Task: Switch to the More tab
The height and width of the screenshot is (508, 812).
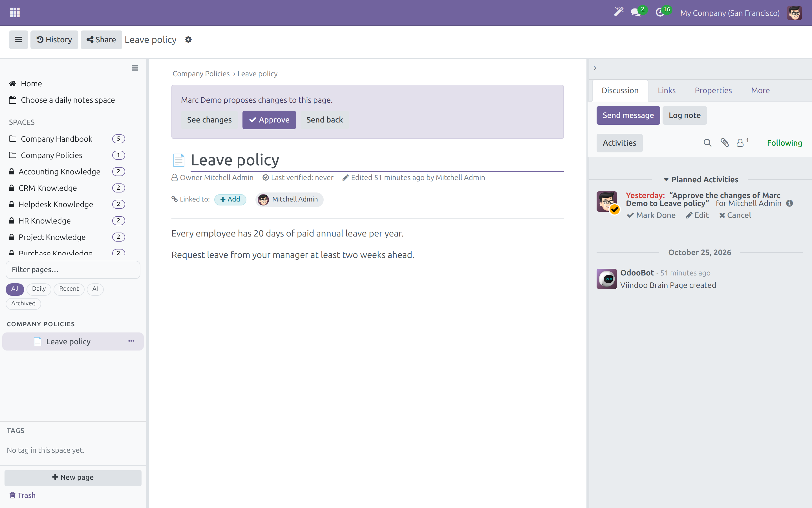Action: [x=760, y=90]
